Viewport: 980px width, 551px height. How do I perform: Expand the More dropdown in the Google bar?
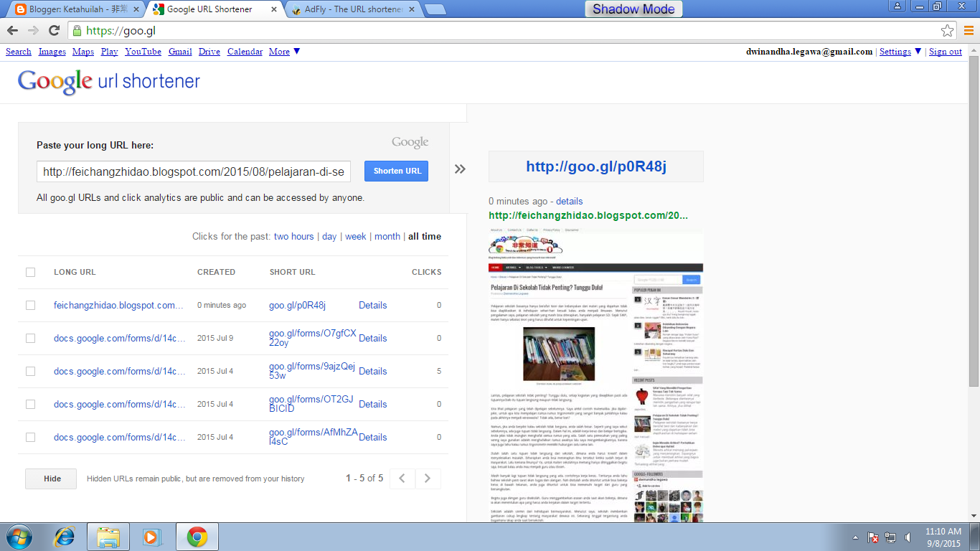[285, 52]
